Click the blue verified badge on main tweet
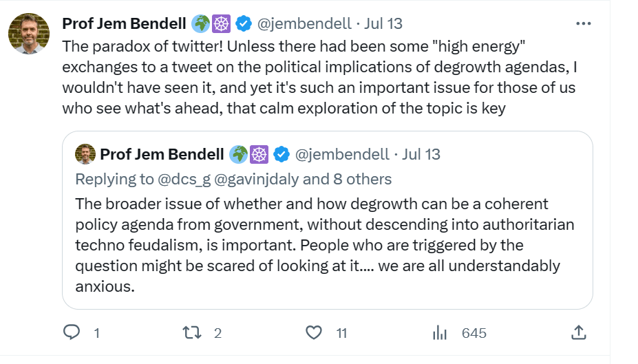 pyautogui.click(x=243, y=23)
